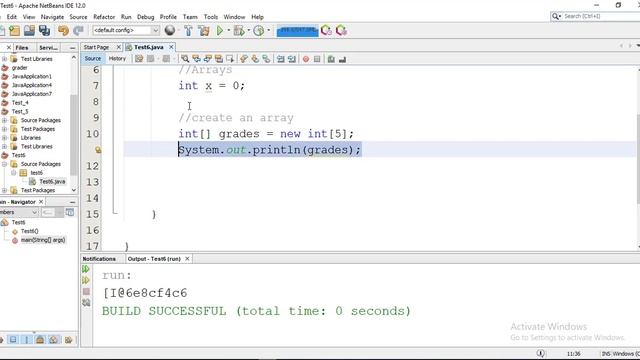The height and width of the screenshot is (360, 640).
Task: Switch to the Start Page tab
Action: 96,47
